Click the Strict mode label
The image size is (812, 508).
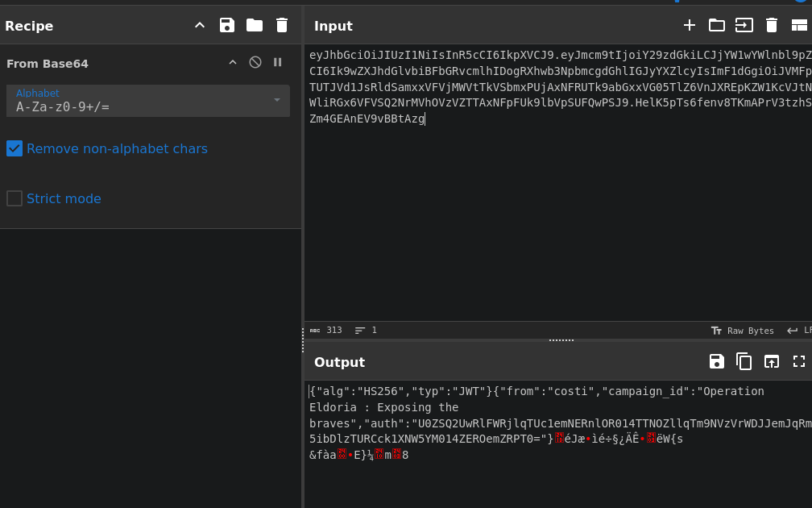pos(64,198)
